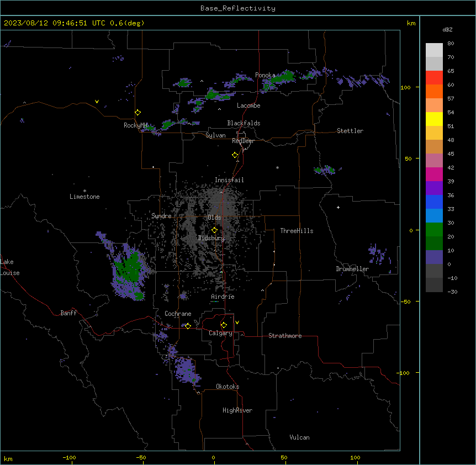The image size is (476, 465).
Task: Click the white plus marker north of Drumheller
Action: click(x=338, y=207)
